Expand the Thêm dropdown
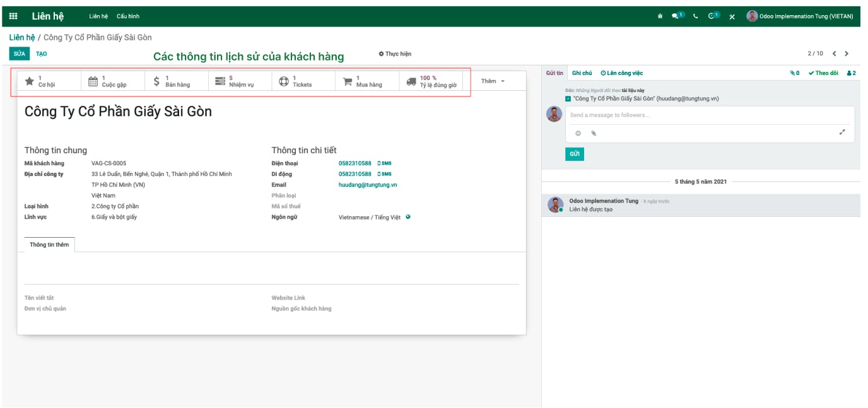868x408 pixels. pyautogui.click(x=493, y=81)
